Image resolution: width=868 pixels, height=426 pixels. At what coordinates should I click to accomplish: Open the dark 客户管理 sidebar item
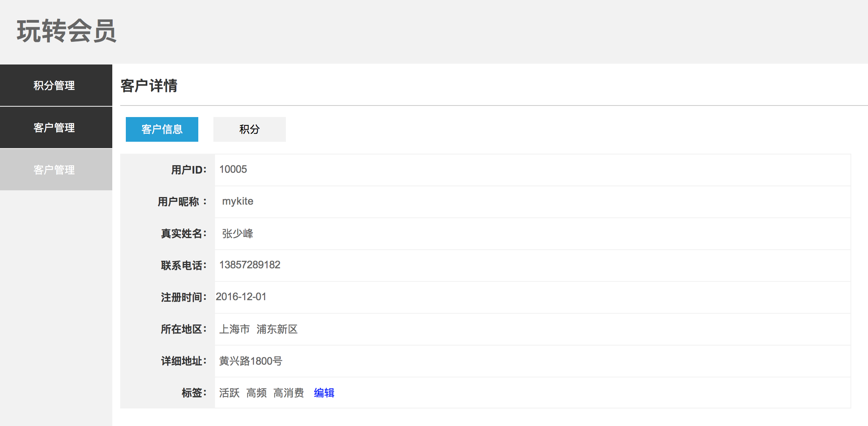56,127
